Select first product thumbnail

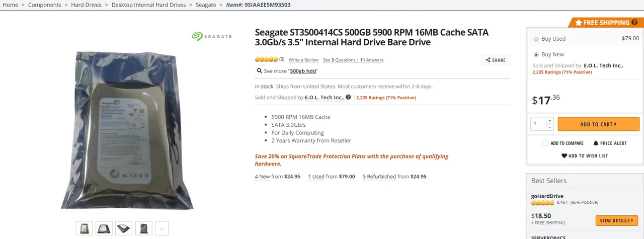84,228
